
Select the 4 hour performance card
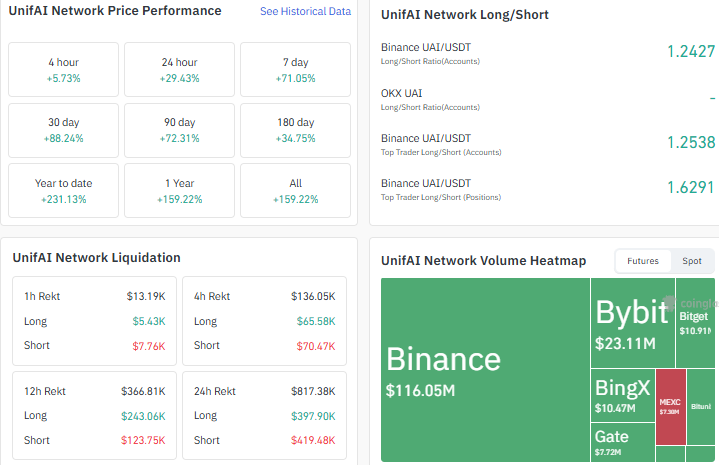pyautogui.click(x=64, y=70)
